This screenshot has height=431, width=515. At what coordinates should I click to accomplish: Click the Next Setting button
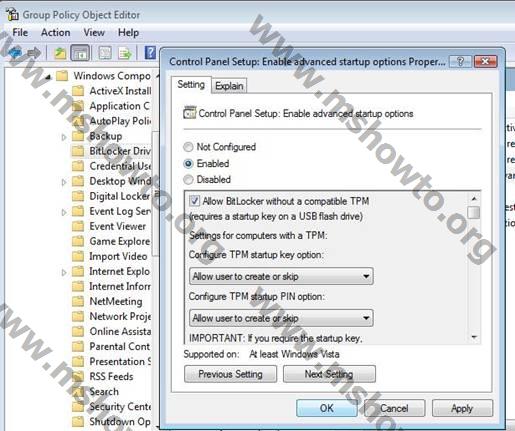coord(329,374)
